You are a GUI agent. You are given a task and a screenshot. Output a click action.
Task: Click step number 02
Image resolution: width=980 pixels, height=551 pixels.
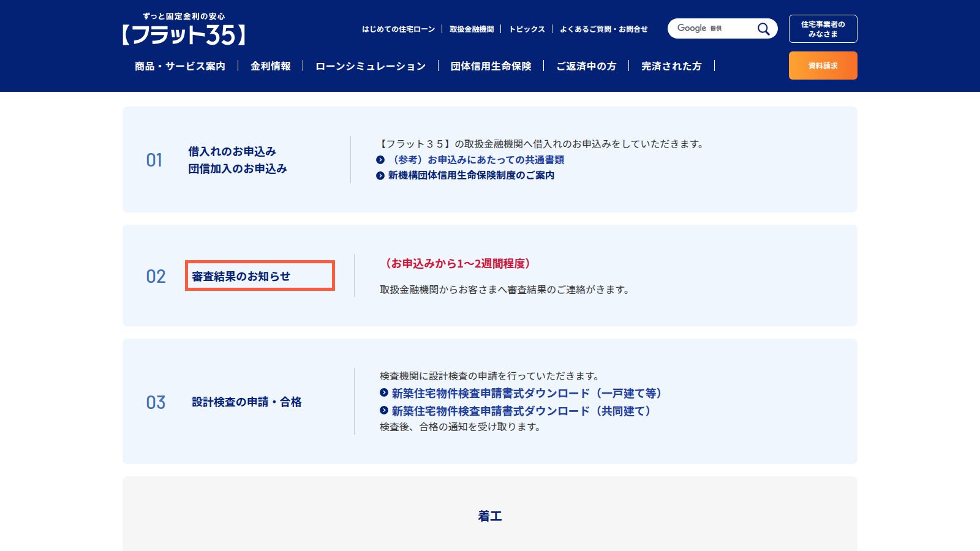click(156, 276)
